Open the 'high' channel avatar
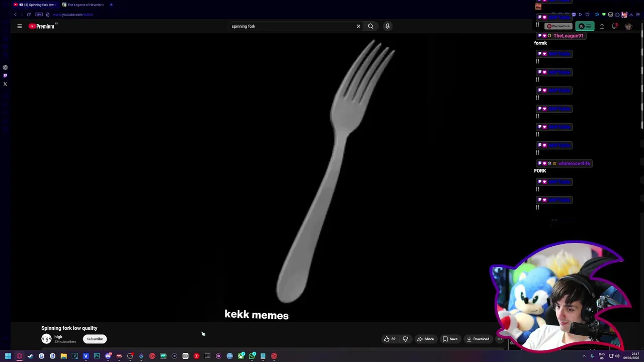 [46, 339]
